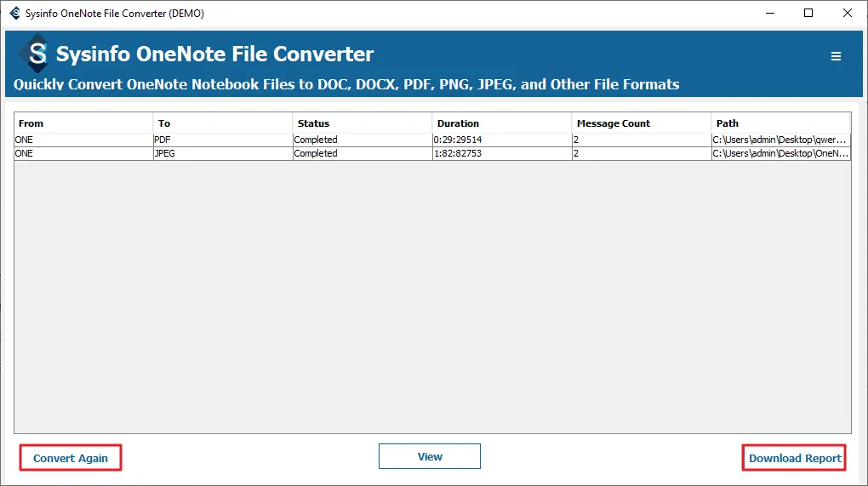Click the Download Report button
This screenshot has height=486, width=868.
point(794,458)
